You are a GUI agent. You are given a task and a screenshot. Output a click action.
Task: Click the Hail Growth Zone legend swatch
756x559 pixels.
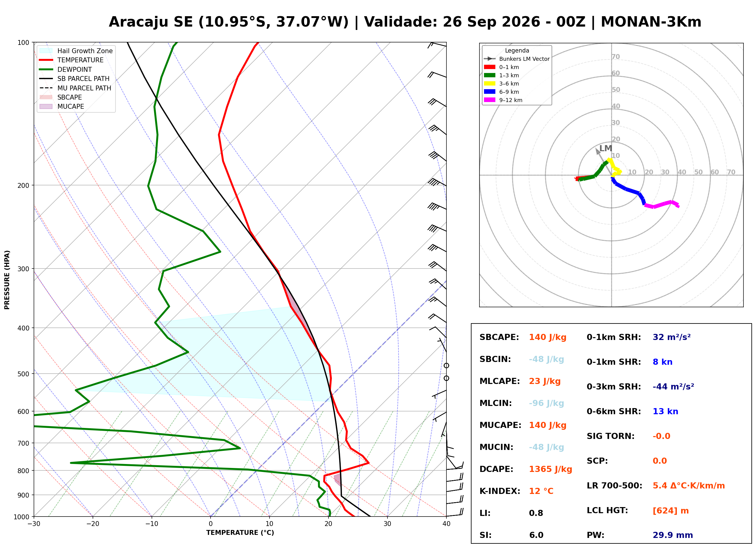click(x=46, y=51)
